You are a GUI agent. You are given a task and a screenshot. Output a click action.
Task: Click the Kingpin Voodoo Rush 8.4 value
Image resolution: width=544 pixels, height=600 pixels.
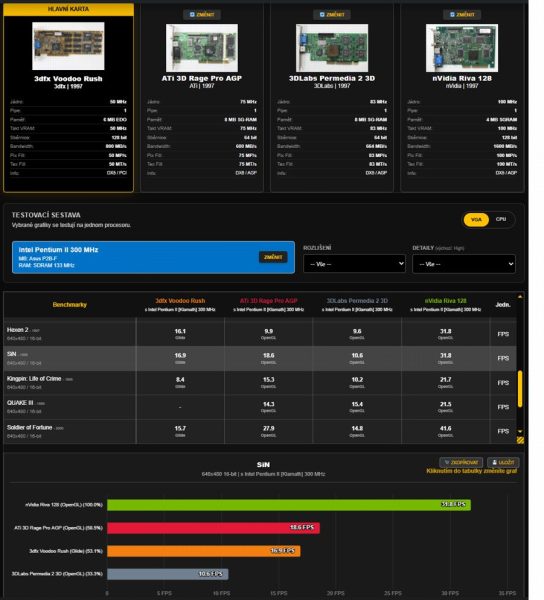click(180, 380)
